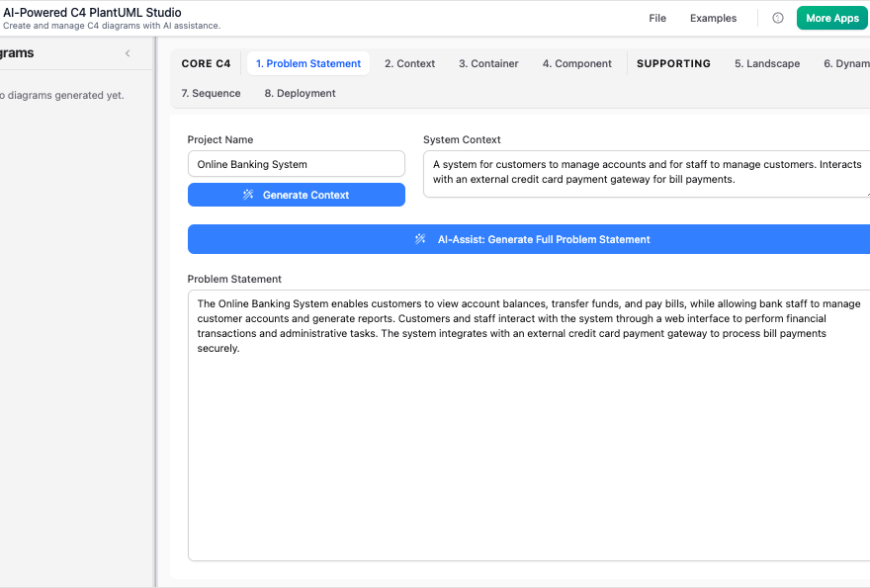Click the Project Name input field
Screen dimensions: 870x588
296,163
